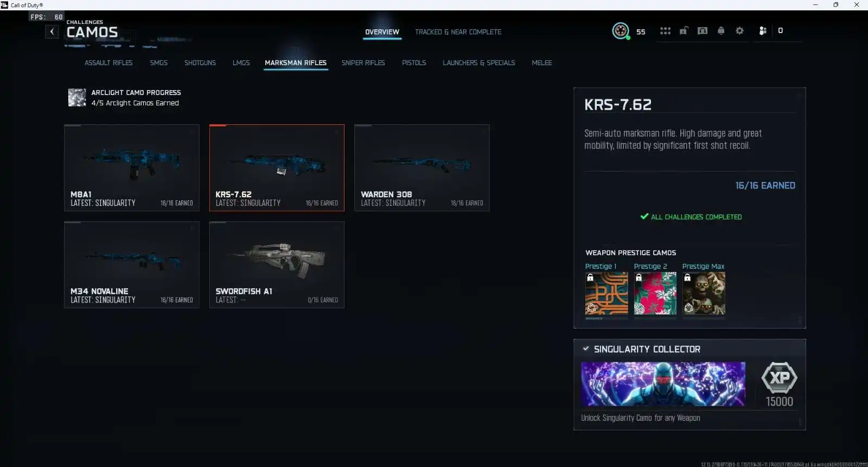Select the Melee category
The height and width of the screenshot is (467, 868).
(x=541, y=63)
